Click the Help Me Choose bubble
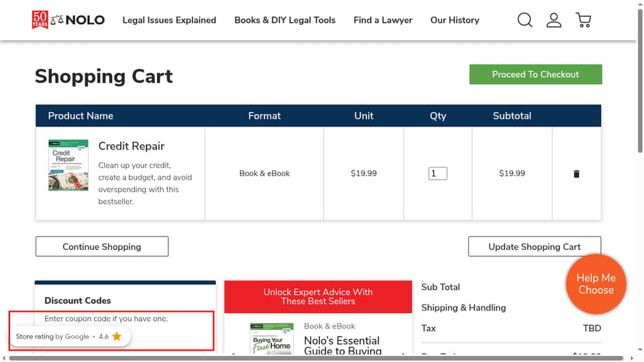 click(x=596, y=284)
